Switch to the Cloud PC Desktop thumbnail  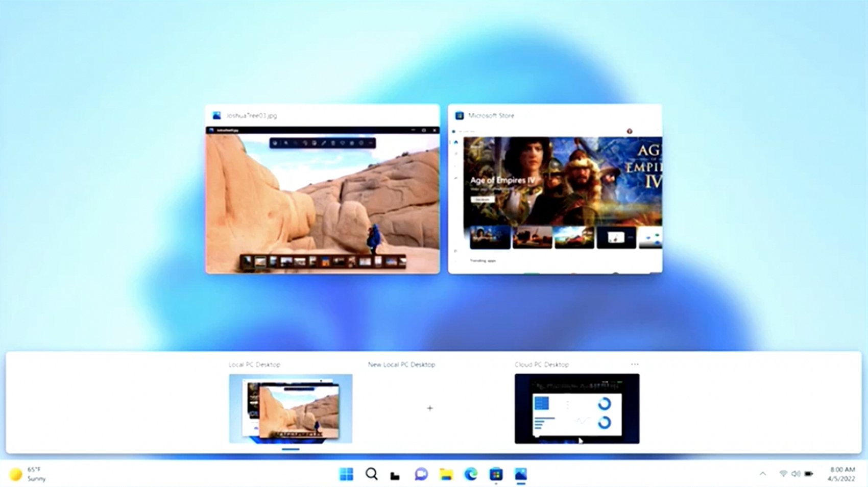click(x=577, y=408)
